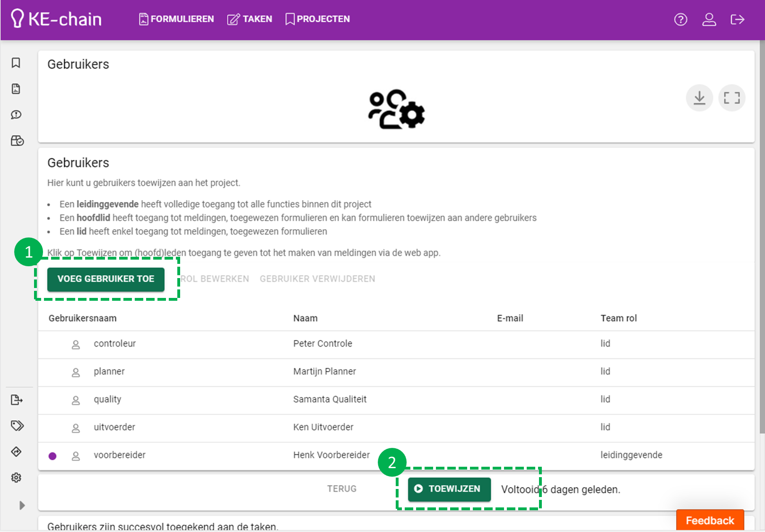Click the help question mark icon
Screen dimensions: 765x532
(x=680, y=19)
